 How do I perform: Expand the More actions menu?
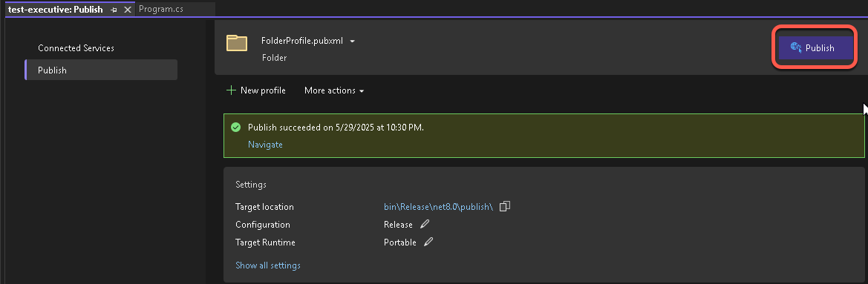click(x=334, y=90)
